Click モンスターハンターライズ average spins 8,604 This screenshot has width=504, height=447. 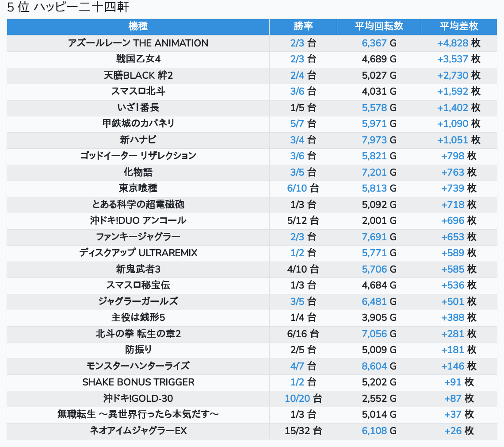[x=374, y=366]
